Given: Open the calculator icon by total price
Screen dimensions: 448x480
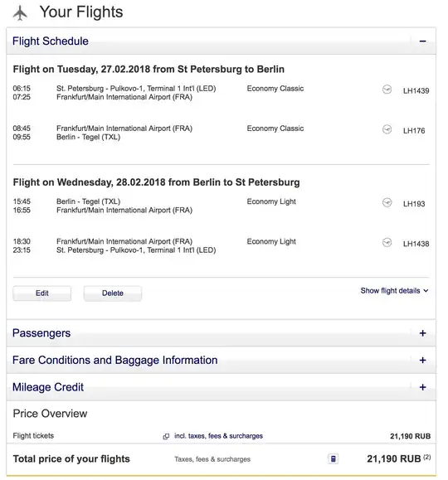Looking at the screenshot, I should point(333,459).
